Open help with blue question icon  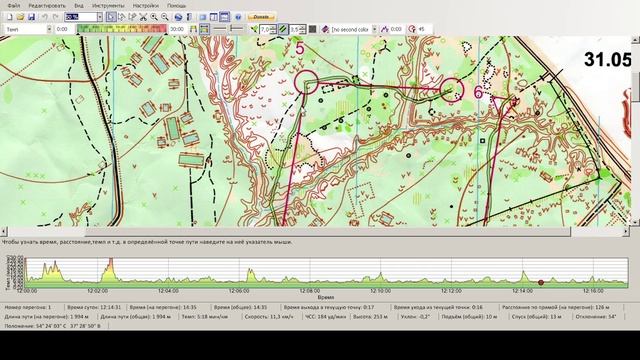pos(238,17)
